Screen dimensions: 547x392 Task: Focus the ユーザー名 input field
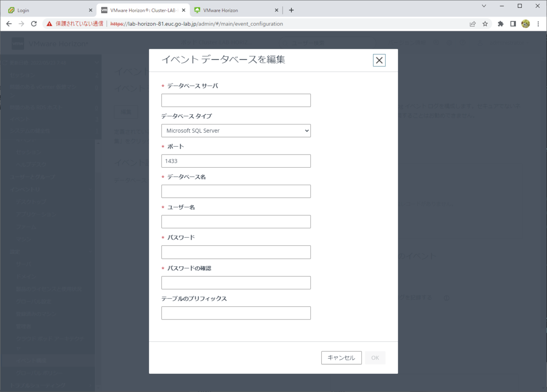click(x=236, y=222)
